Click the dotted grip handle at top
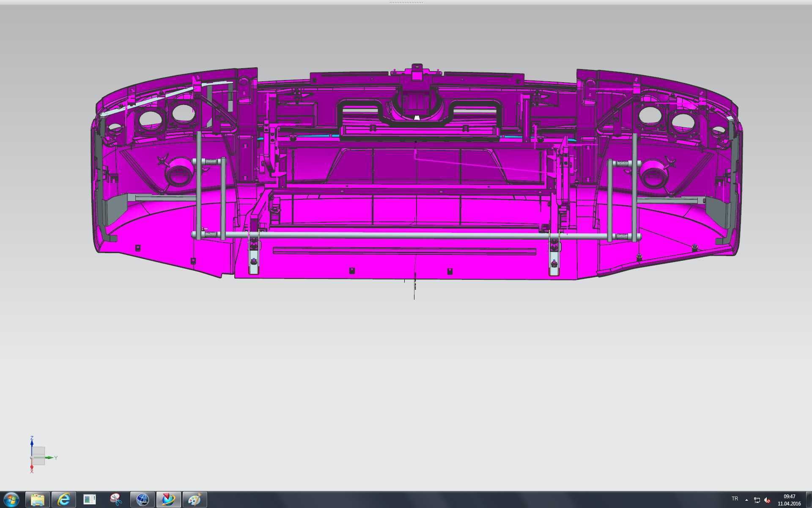The width and height of the screenshot is (812, 508). point(406,3)
